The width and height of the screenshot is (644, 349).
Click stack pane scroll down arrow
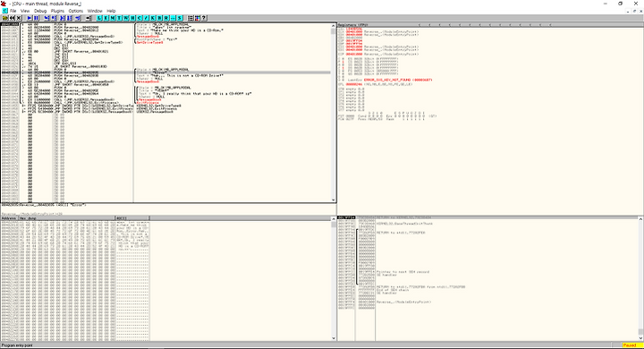tap(640, 338)
